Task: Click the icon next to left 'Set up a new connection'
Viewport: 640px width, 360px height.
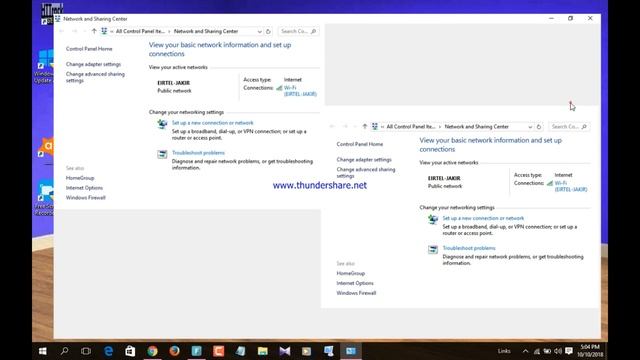Action: pyautogui.click(x=162, y=124)
